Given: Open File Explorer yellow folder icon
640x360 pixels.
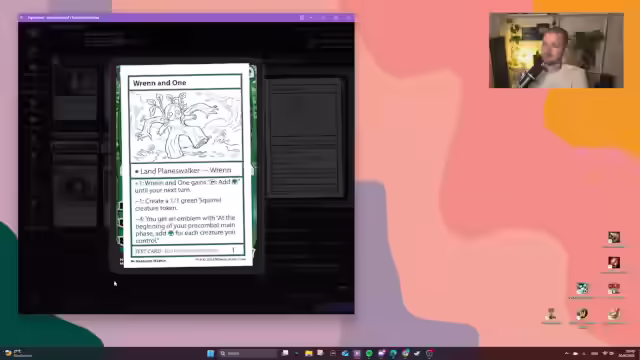Looking at the screenshot, I should pyautogui.click(x=309, y=353).
